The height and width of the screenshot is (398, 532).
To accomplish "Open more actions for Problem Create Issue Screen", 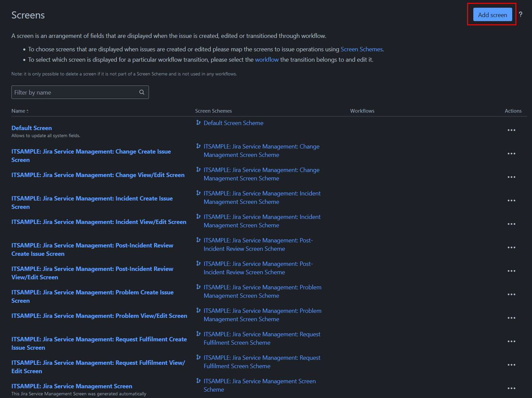I will click(511, 294).
